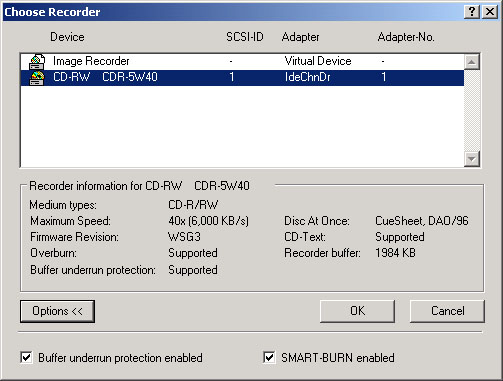Open the context help question mark button
The width and height of the screenshot is (503, 381).
(472, 12)
